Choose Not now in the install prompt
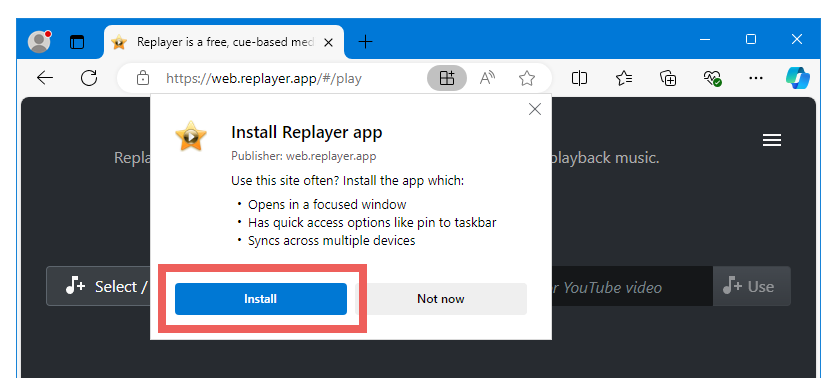This screenshot has width=839, height=378. pos(440,299)
